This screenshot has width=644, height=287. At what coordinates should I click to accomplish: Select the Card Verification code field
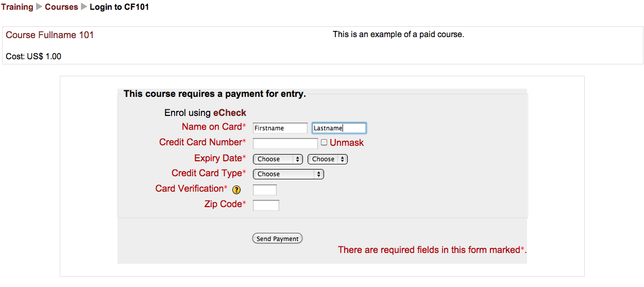[x=265, y=190]
